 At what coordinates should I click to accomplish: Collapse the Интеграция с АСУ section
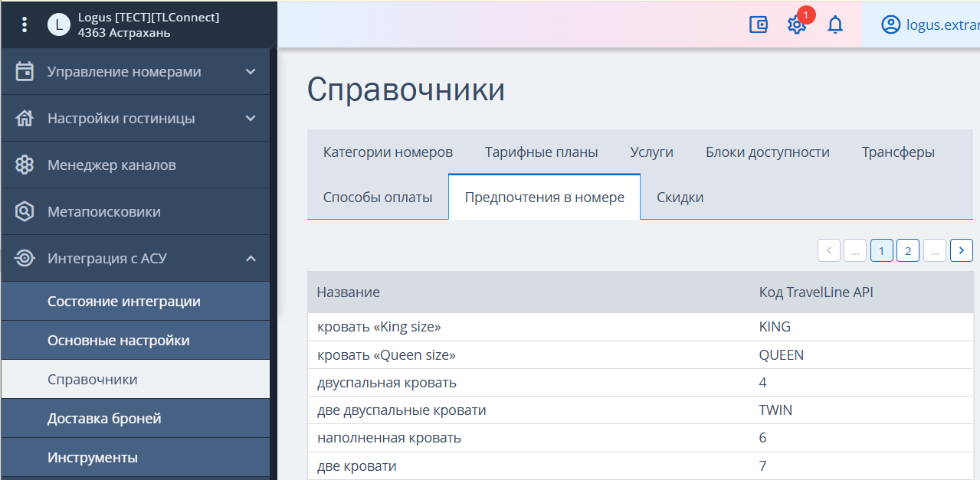coord(251,259)
